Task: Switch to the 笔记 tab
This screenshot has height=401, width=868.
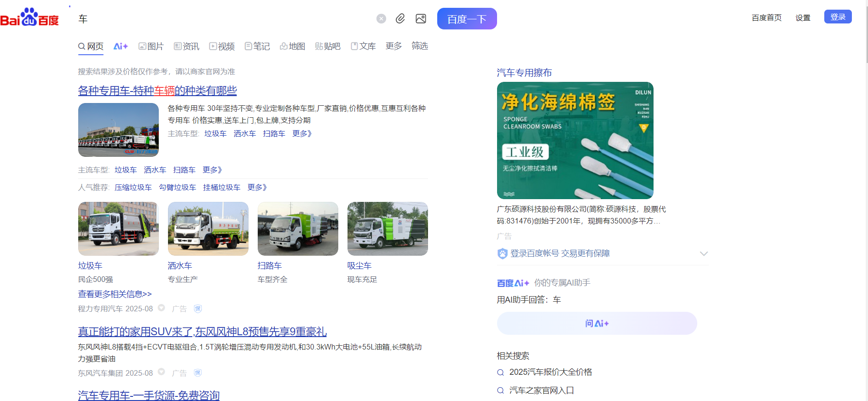Action: [x=257, y=46]
